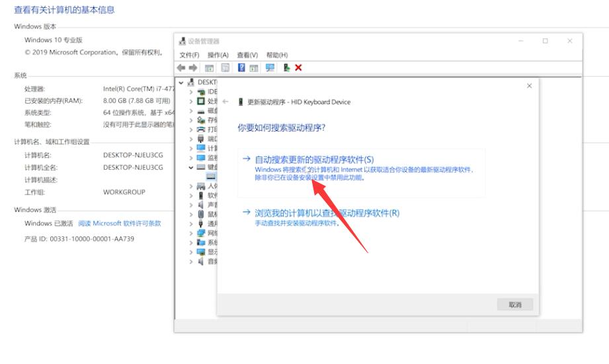609x364 pixels.
Task: Expand the IDE node chevron
Action: point(190,92)
